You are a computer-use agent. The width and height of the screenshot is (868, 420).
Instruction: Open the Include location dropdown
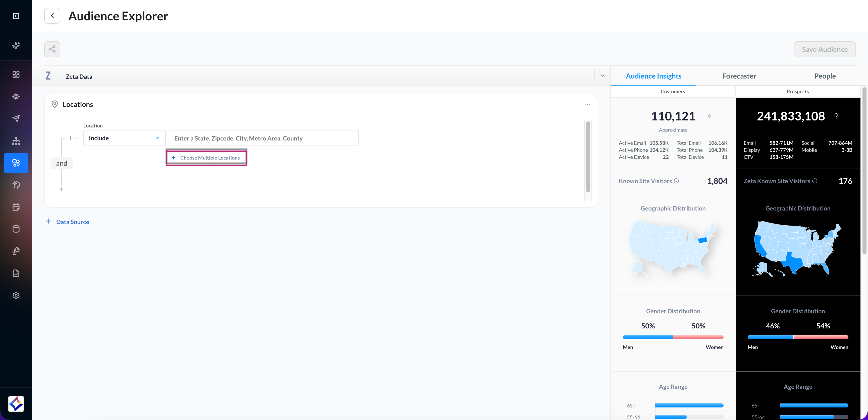pyautogui.click(x=124, y=138)
